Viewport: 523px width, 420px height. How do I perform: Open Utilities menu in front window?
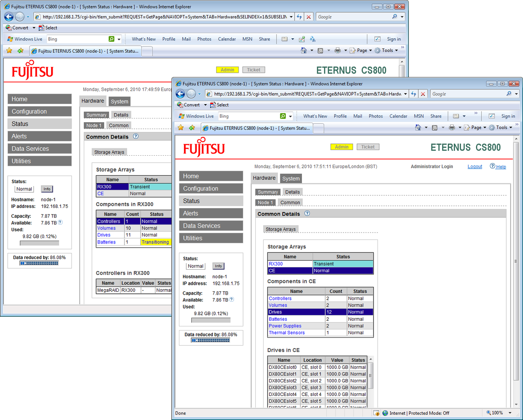tap(211, 238)
